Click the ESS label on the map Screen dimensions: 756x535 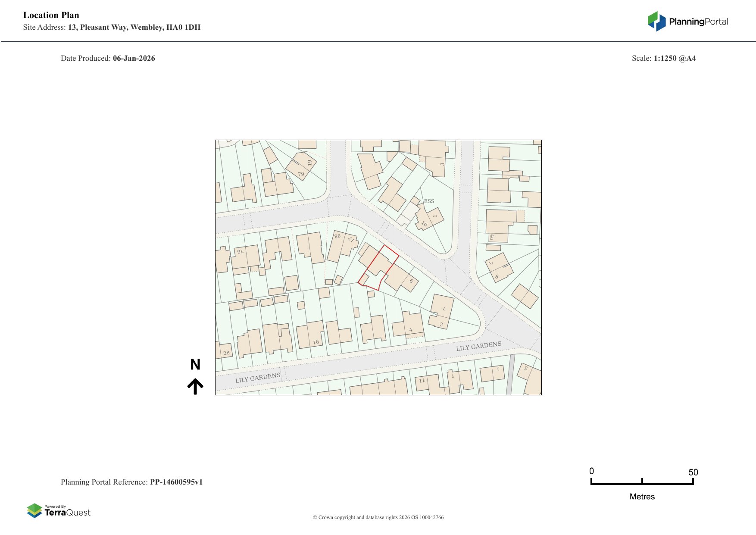click(429, 201)
